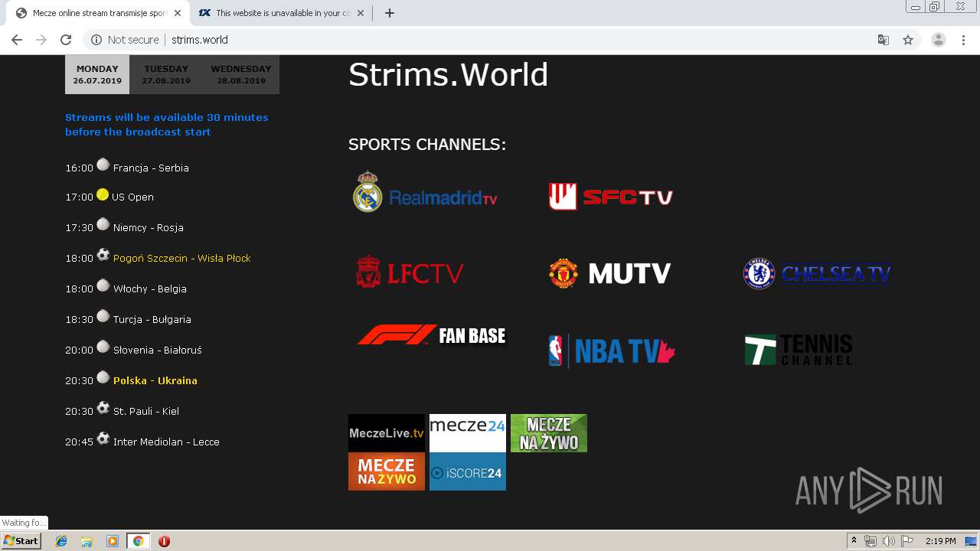Select the Tuesday 27.08.2019 schedule tab

166,74
